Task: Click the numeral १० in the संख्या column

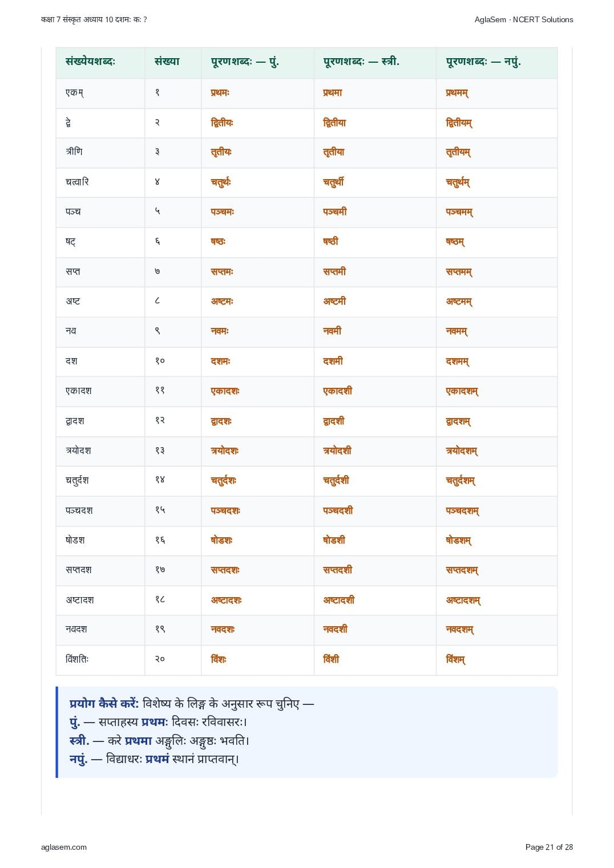Action: (160, 361)
